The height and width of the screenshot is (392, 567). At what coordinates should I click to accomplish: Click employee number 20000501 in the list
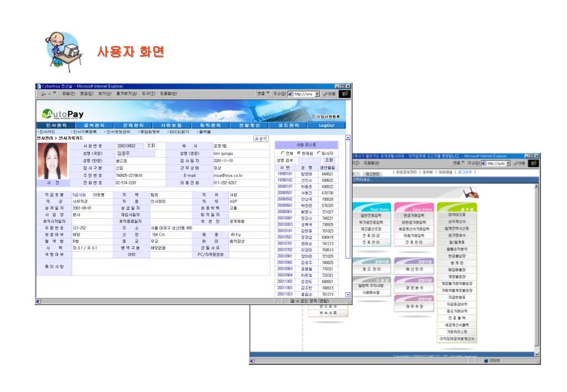[285, 193]
